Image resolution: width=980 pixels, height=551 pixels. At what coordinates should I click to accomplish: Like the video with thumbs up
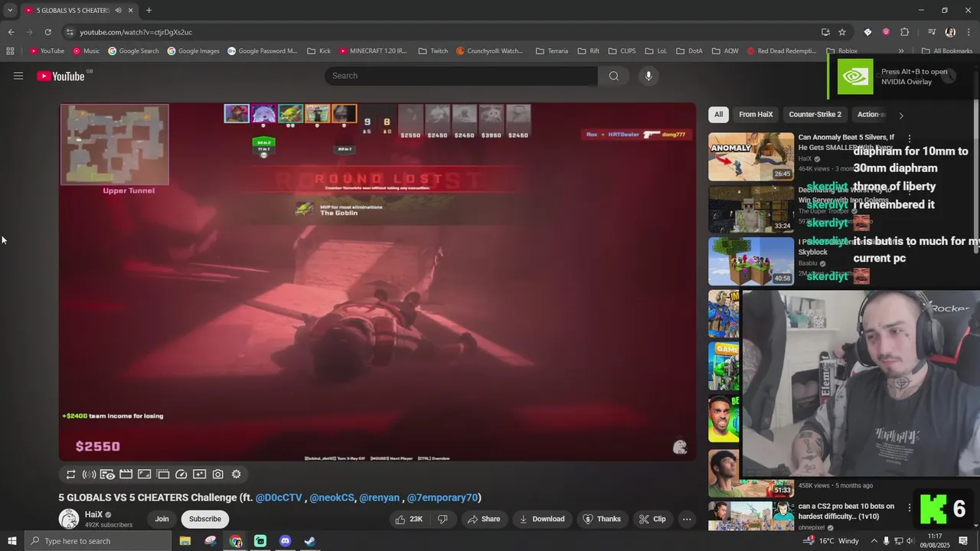[x=408, y=519]
